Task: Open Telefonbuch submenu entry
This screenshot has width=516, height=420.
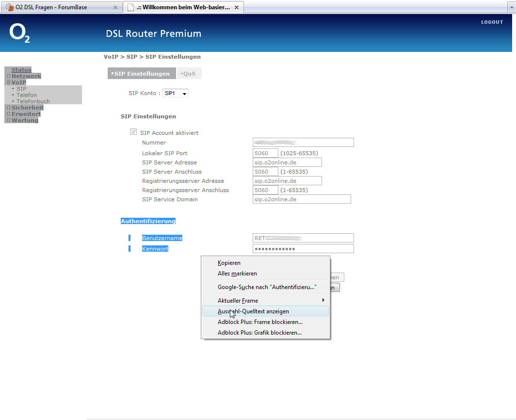Action: (33, 101)
